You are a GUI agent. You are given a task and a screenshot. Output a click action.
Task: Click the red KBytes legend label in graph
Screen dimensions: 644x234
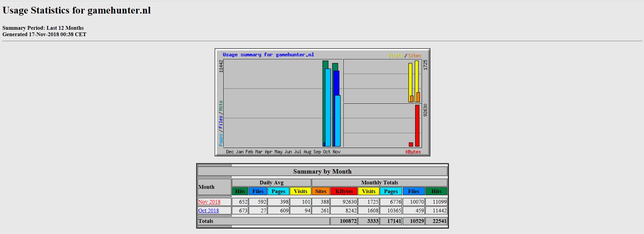click(413, 152)
